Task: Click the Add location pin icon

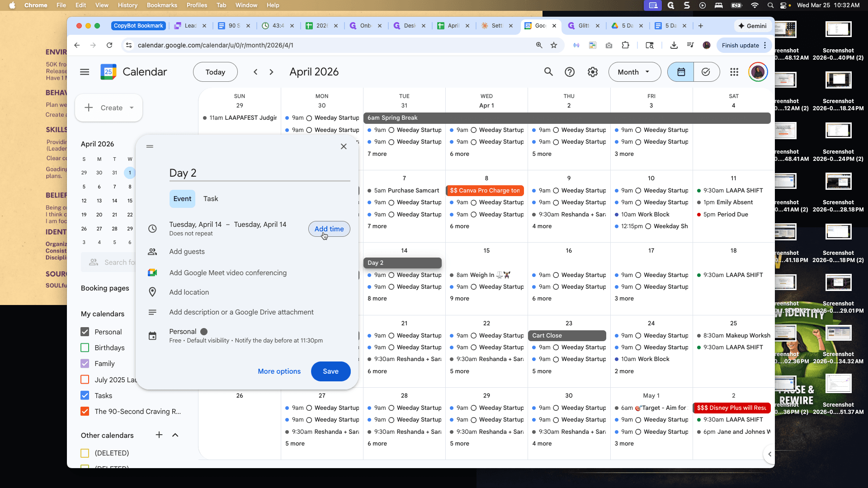Action: [x=152, y=292]
